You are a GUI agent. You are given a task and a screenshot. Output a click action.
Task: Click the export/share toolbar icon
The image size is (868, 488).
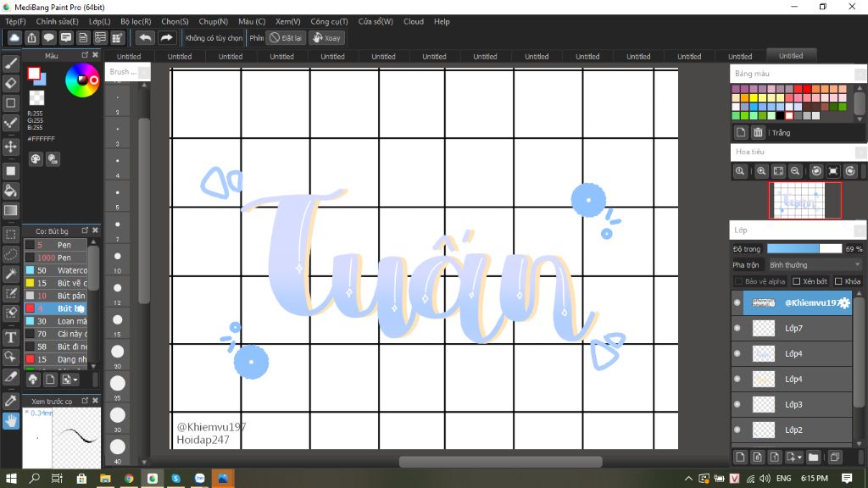(x=31, y=37)
